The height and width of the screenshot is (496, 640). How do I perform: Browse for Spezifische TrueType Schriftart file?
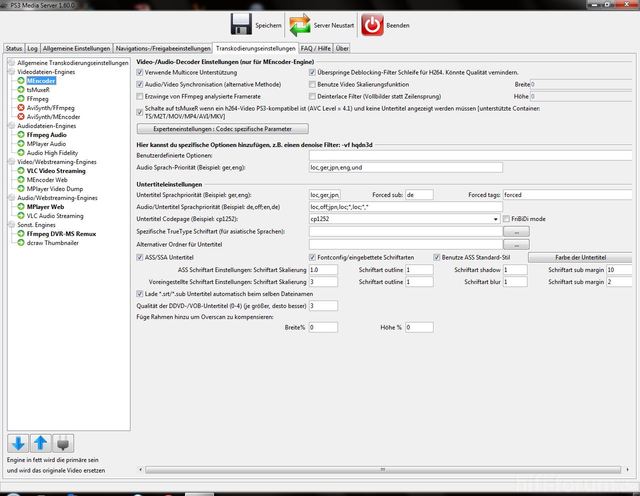point(516,231)
